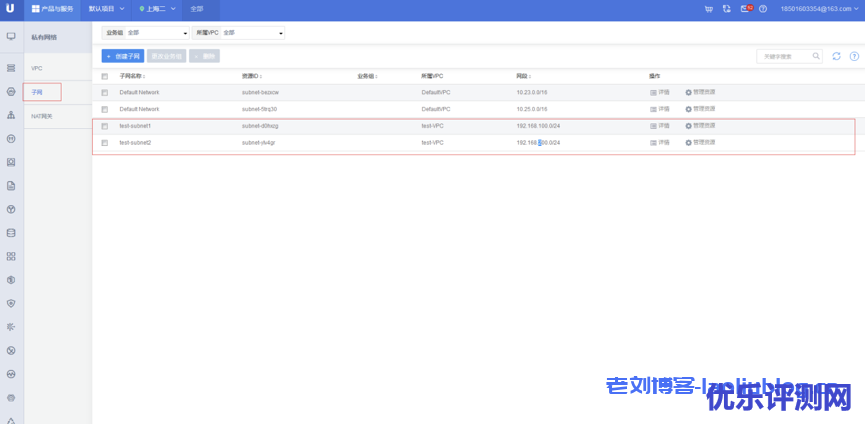Viewport: 865px width, 424px height.
Task: Select the VPC item in sidebar
Action: [37, 68]
